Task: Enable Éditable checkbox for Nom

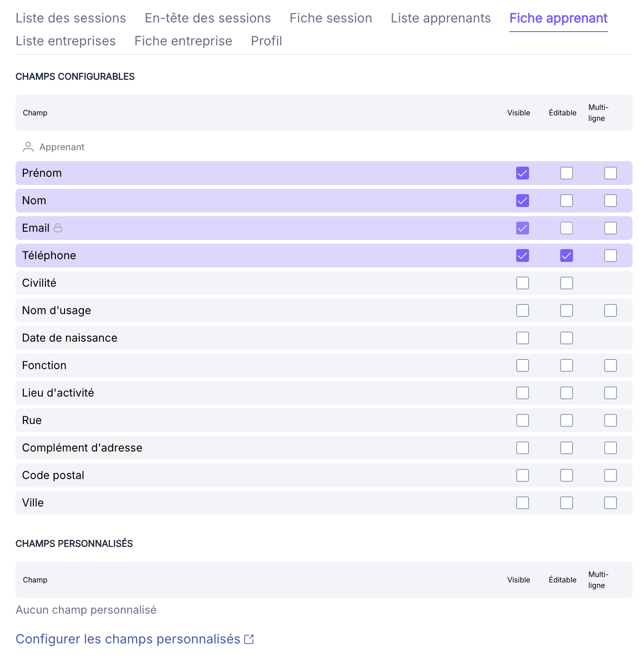Action: (567, 201)
